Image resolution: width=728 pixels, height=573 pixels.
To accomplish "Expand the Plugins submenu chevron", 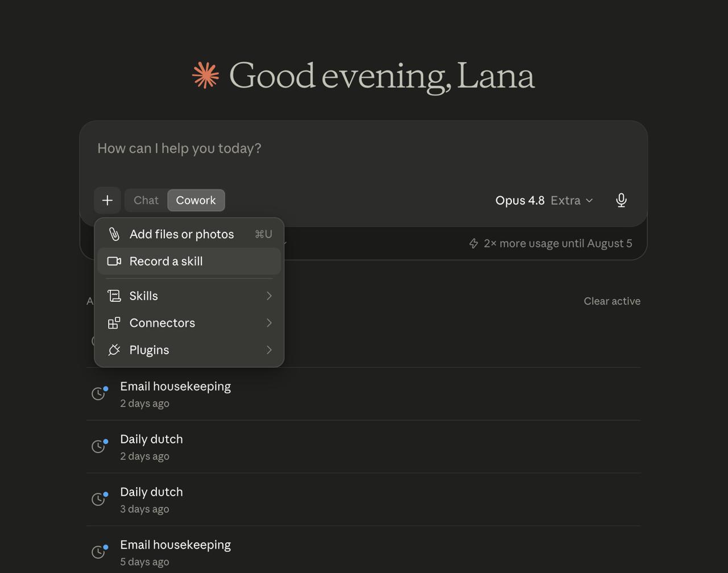I will coord(269,350).
